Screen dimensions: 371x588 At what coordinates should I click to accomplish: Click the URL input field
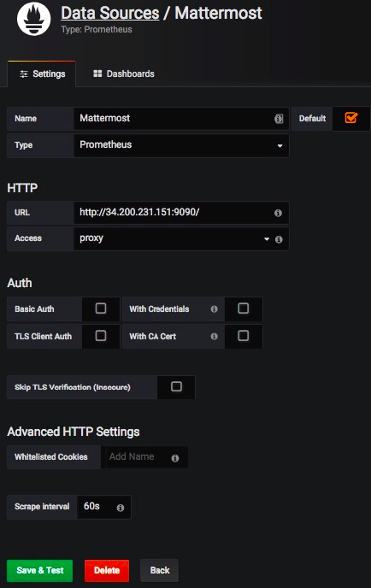(x=181, y=213)
